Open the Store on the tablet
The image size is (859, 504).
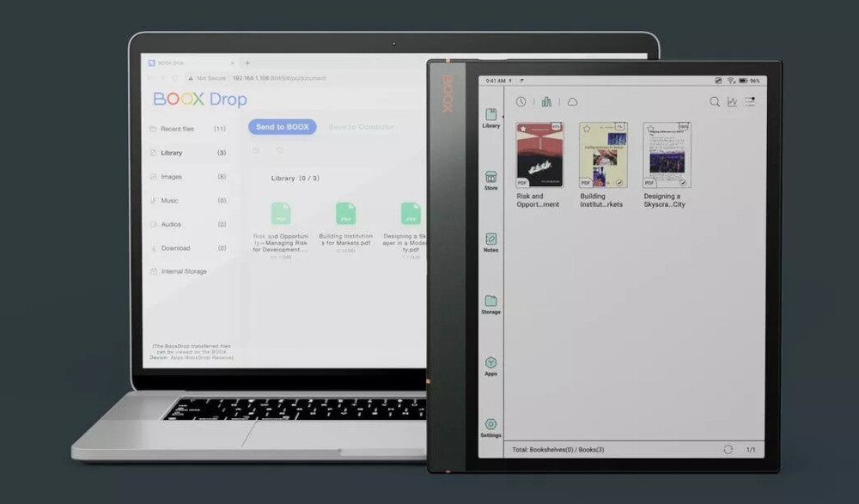[x=490, y=181]
